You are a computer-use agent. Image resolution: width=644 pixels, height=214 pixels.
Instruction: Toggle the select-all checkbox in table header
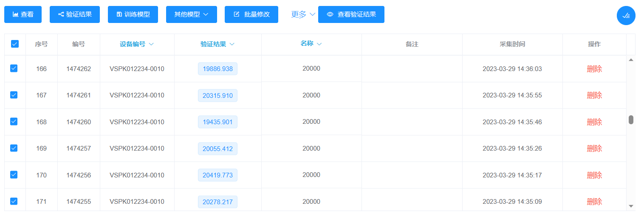(x=15, y=44)
